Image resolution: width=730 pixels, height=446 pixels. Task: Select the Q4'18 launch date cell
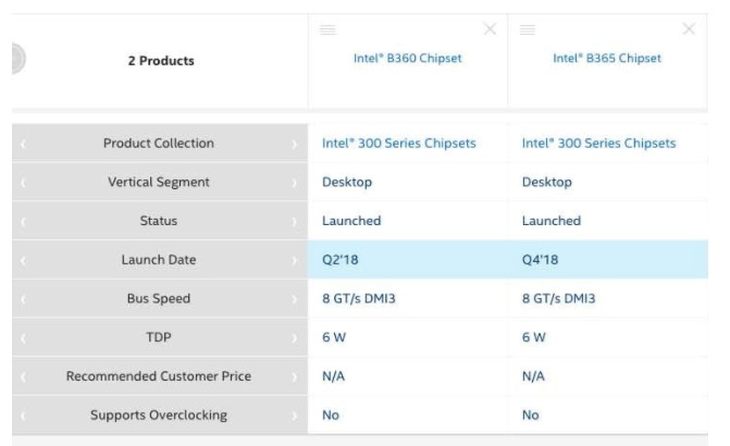608,259
